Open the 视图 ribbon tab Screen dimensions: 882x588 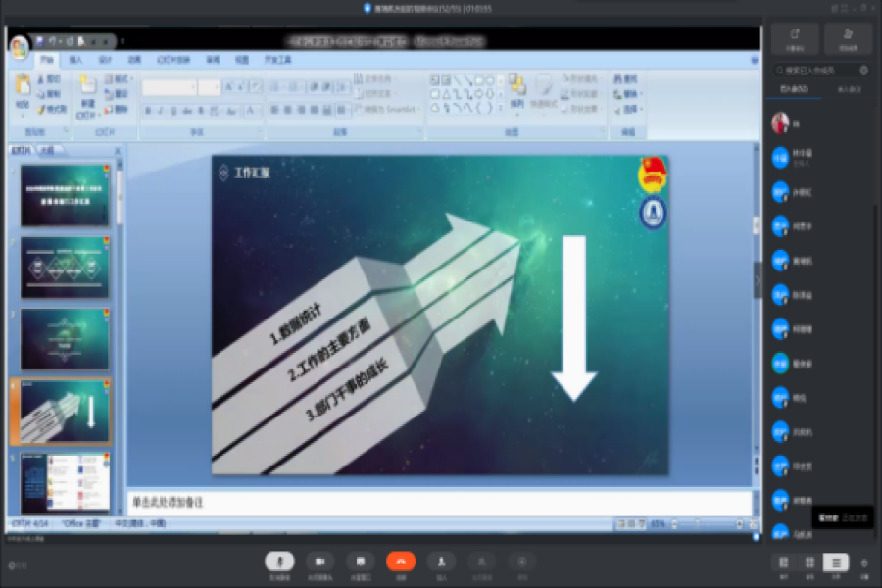(x=241, y=61)
